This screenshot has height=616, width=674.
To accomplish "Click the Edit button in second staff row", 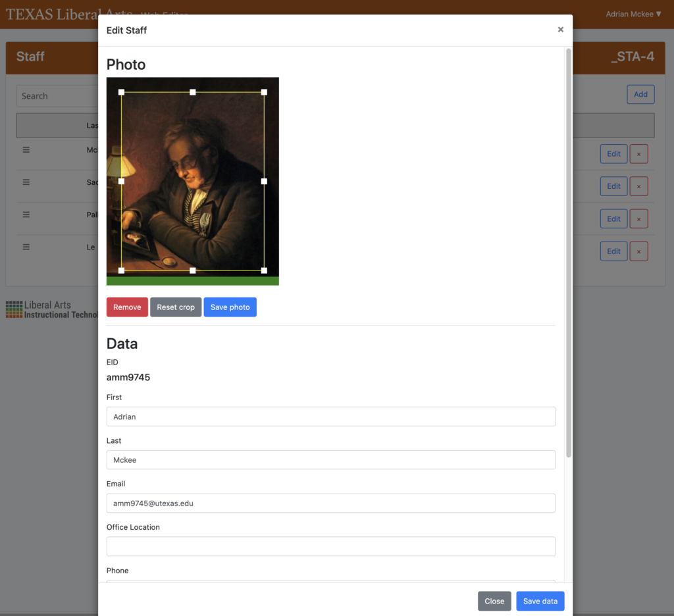I will 613,186.
